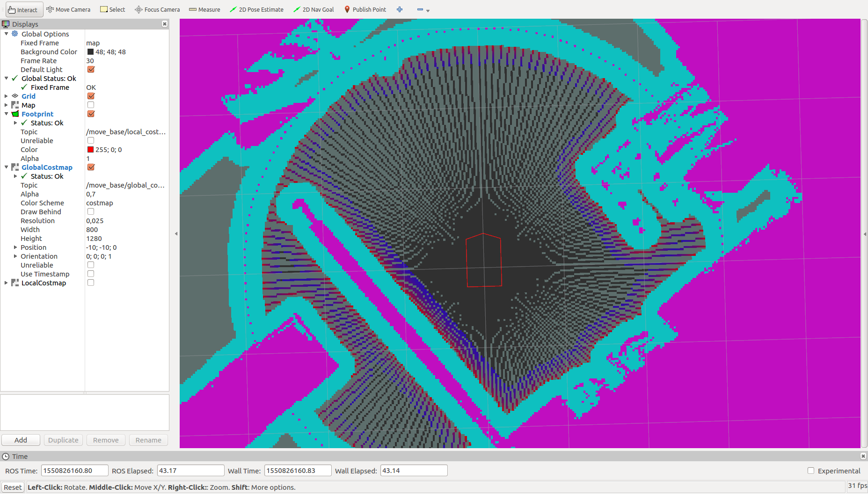Disable the GlobalCostmap display checkbox

(91, 167)
